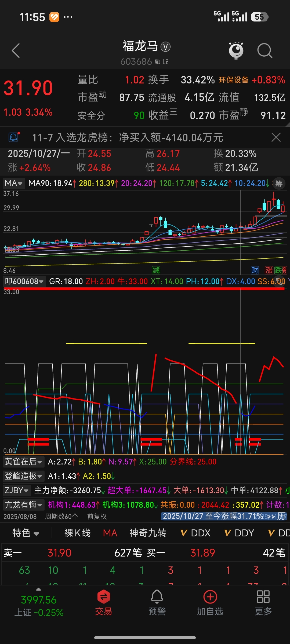290x644 pixels.
Task: Open the 叩600608 indicator dropdown
Action: coord(24,281)
